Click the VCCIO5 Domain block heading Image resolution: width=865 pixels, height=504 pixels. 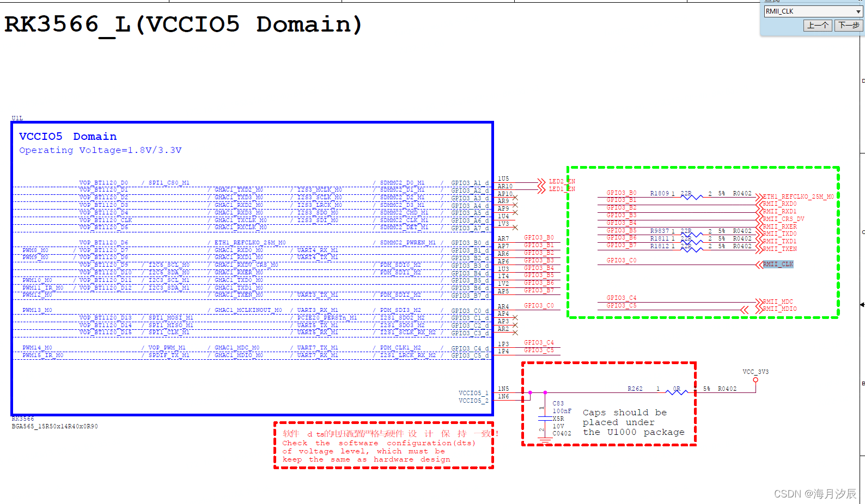68,136
